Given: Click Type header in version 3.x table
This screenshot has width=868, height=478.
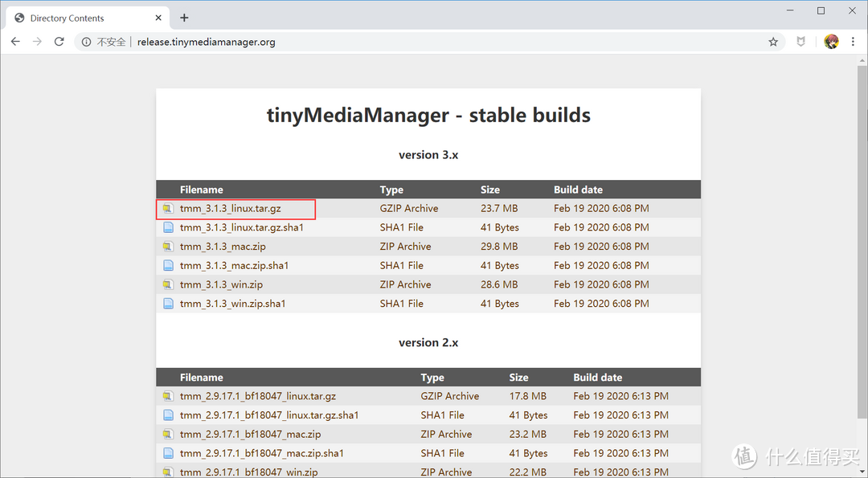Looking at the screenshot, I should [391, 190].
